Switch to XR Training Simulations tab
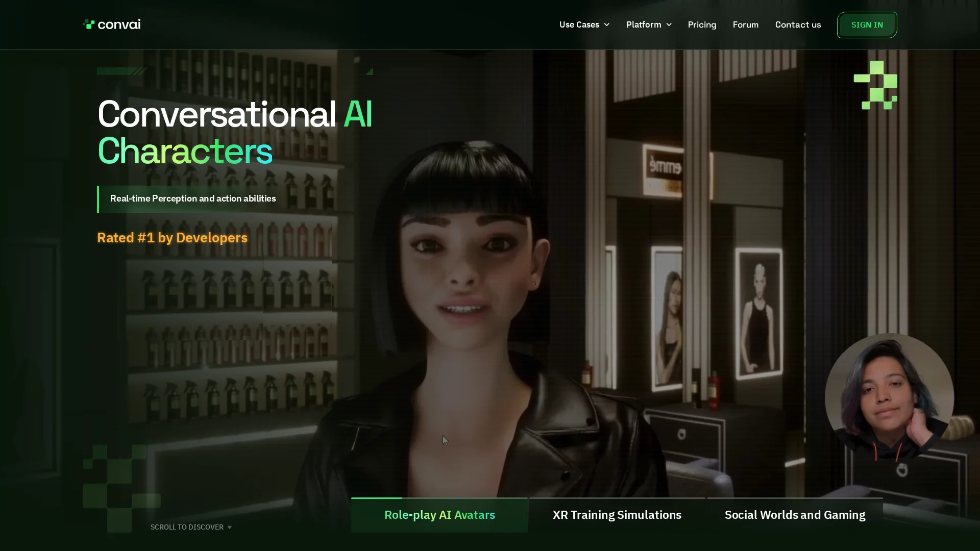Image resolution: width=980 pixels, height=551 pixels. click(x=617, y=515)
